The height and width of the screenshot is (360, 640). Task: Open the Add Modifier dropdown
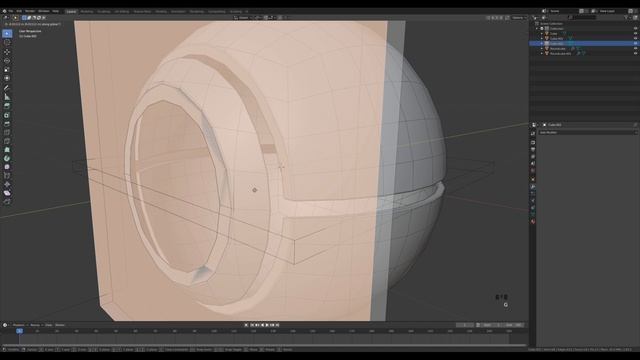tap(587, 133)
